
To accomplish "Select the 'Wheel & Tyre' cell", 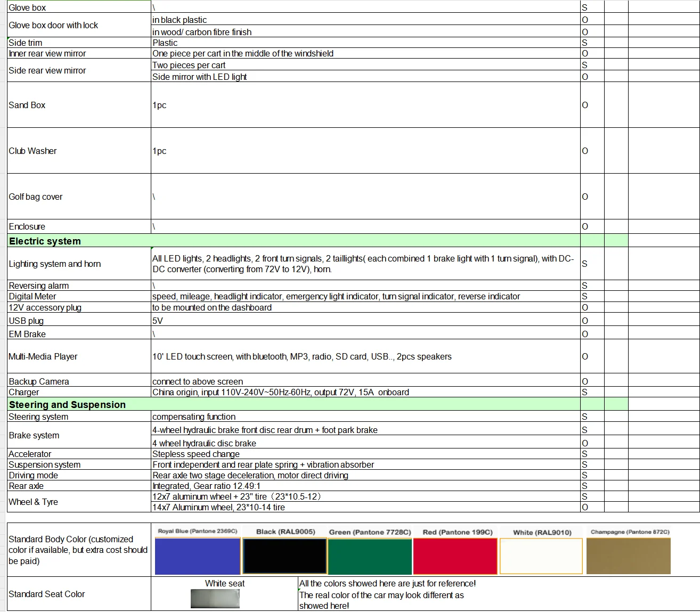I will click(x=79, y=502).
